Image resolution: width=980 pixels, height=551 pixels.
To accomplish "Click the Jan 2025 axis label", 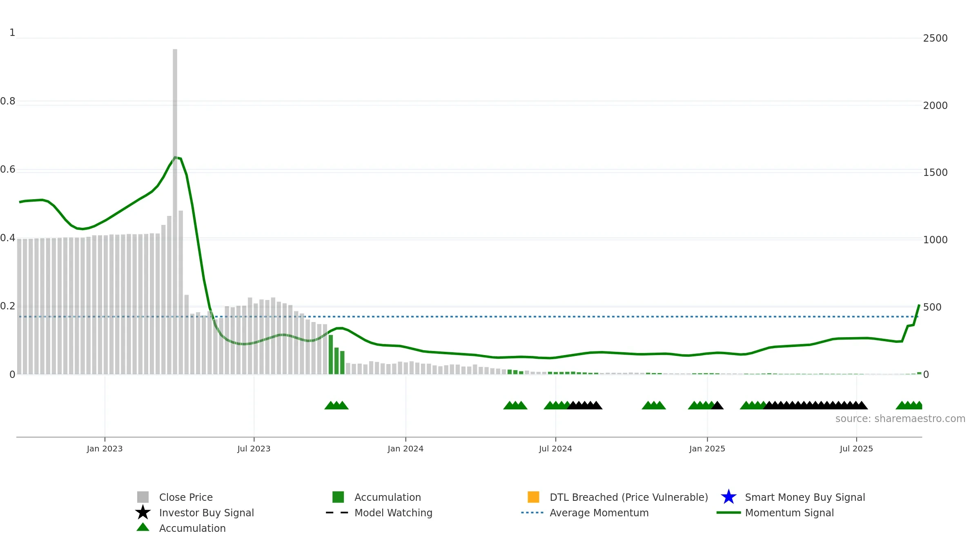I will pos(707,449).
